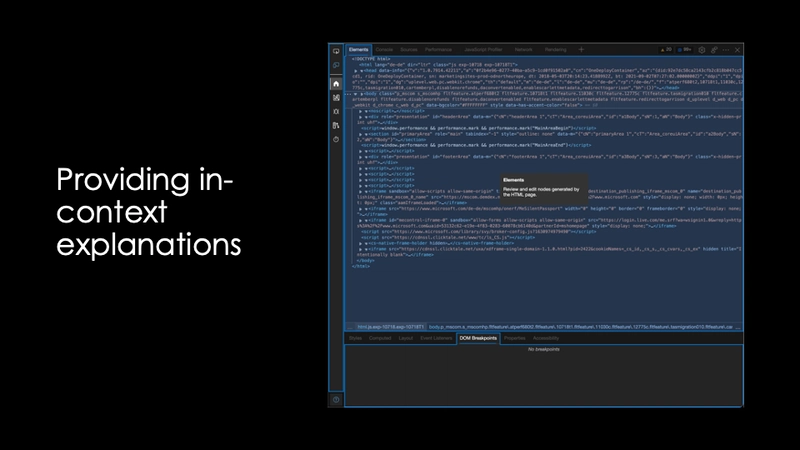Open the three-dot customize menu
800x450 pixels.
click(726, 49)
